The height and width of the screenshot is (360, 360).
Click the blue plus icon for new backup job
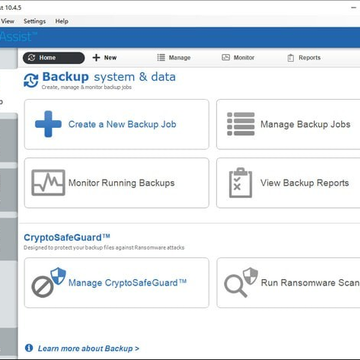tap(48, 124)
